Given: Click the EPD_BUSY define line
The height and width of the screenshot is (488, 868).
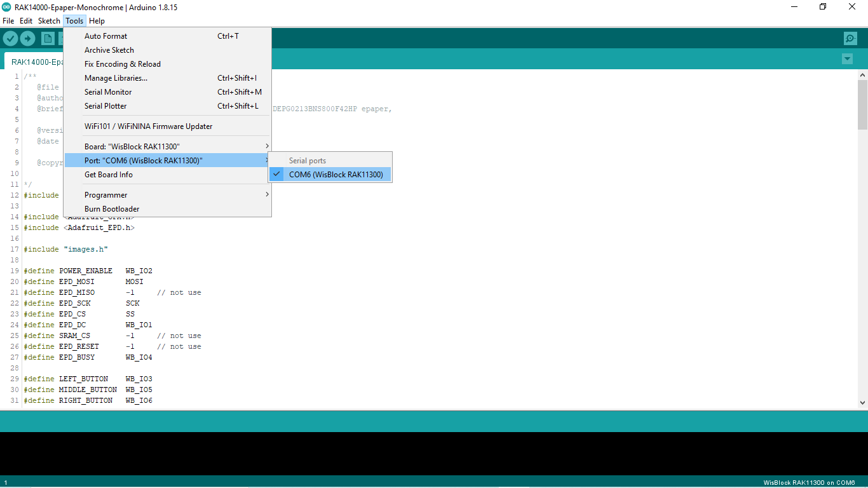Looking at the screenshot, I should pos(88,357).
